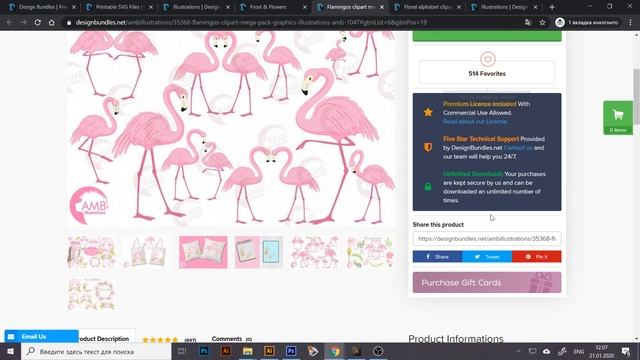The image size is (640, 360).
Task: Bookmark this page with the star icon
Action: click(x=542, y=22)
